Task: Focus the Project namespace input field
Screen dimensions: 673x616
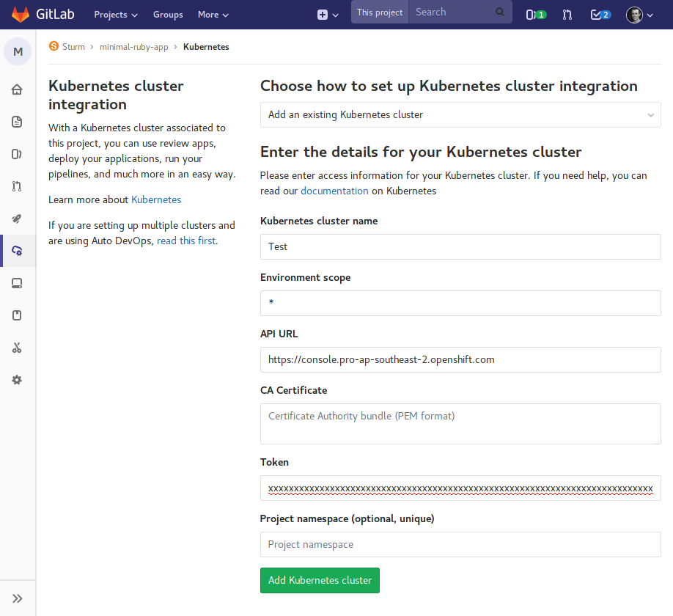Action: [x=460, y=544]
